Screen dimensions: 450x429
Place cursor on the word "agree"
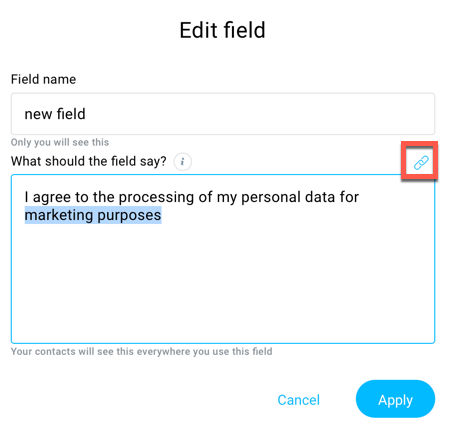click(52, 198)
